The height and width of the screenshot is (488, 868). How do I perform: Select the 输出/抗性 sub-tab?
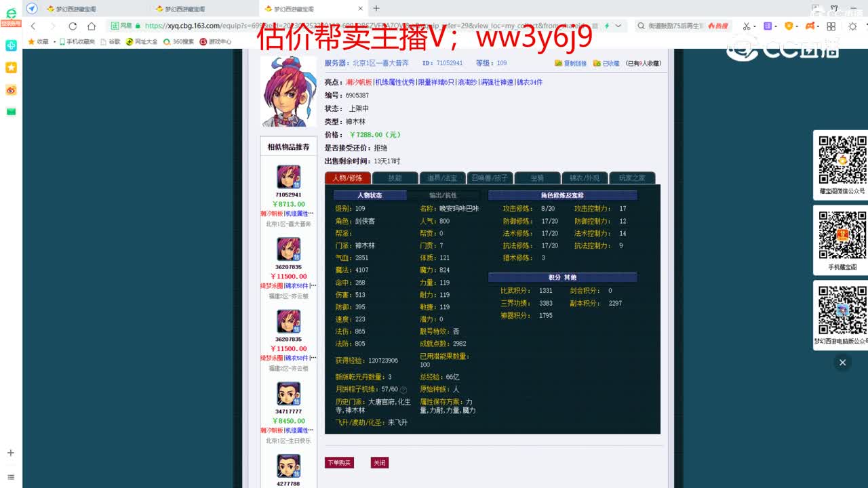click(441, 195)
